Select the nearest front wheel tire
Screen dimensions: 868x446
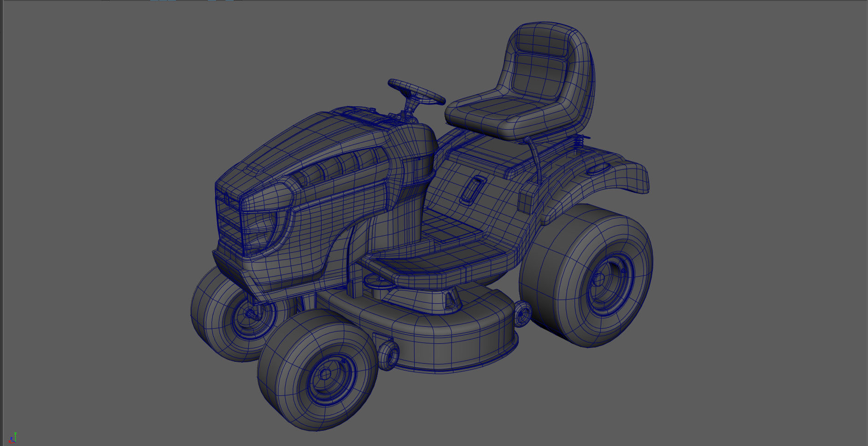tap(317, 371)
